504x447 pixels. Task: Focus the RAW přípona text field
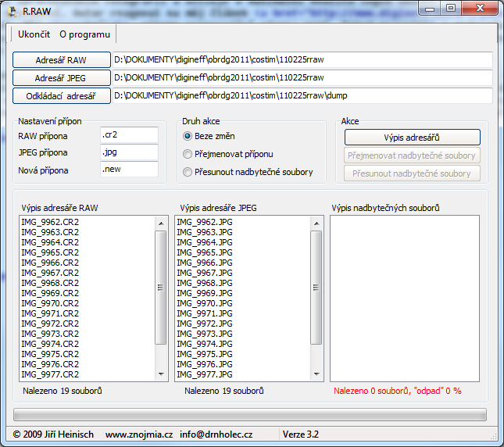coord(129,135)
